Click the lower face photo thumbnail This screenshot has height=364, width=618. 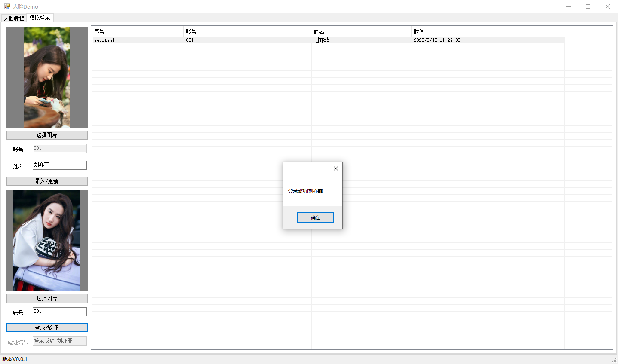click(x=47, y=240)
